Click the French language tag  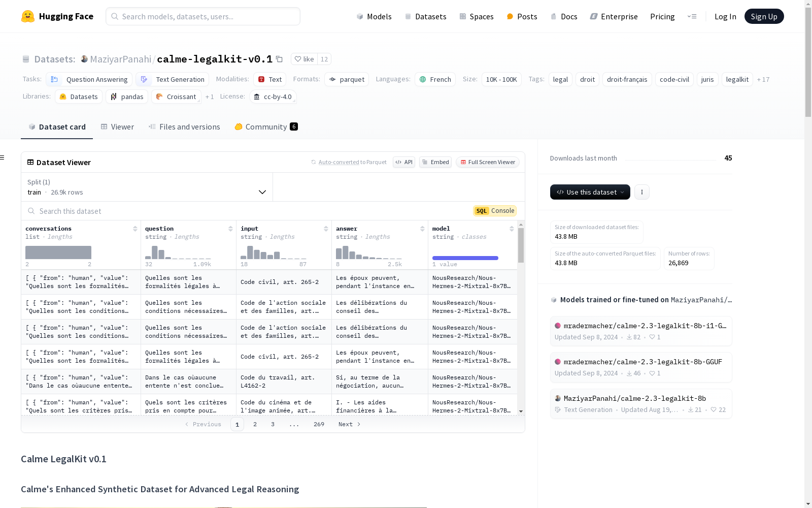[435, 79]
